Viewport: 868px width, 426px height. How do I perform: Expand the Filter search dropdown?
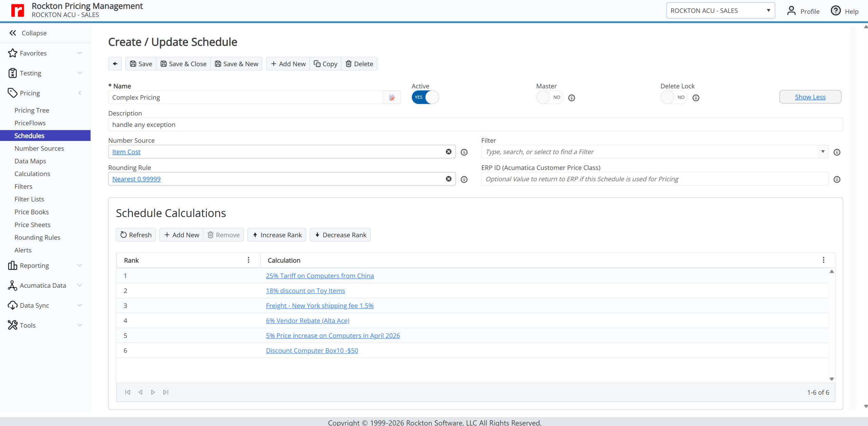[823, 152]
